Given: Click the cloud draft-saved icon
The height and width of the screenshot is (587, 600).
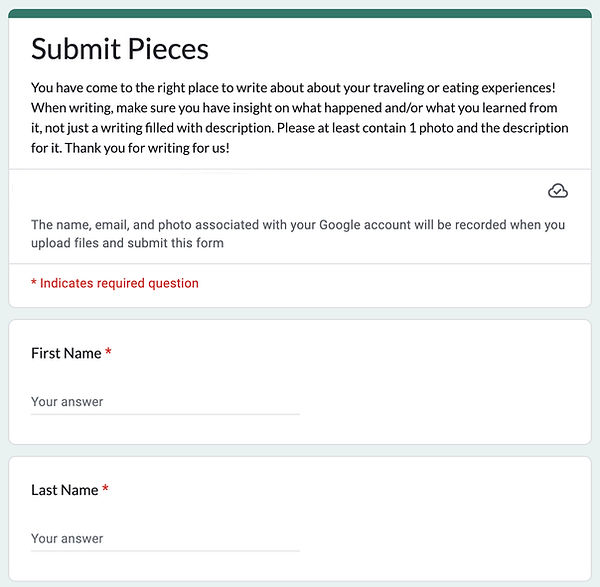Looking at the screenshot, I should pos(558,191).
